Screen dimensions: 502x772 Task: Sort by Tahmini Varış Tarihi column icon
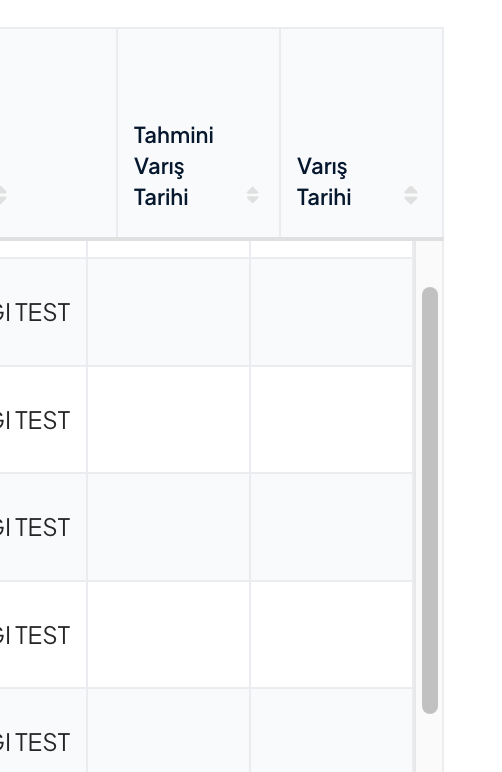coord(252,195)
